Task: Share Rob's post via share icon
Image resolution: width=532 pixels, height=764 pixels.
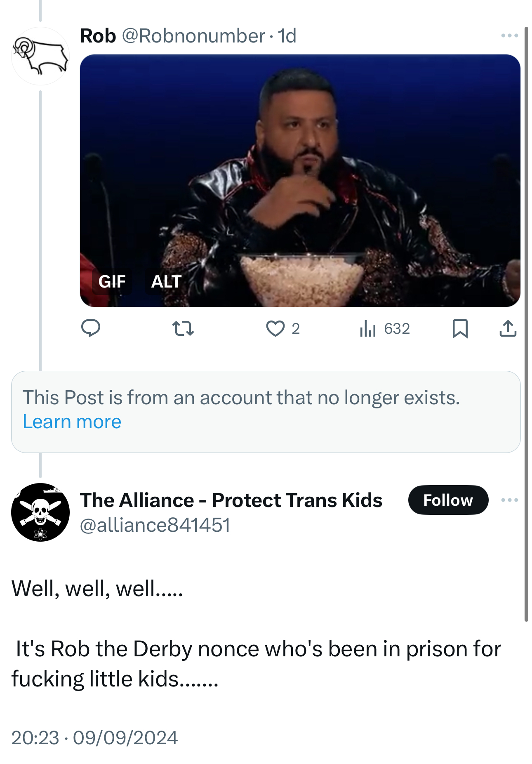Action: pos(508,329)
